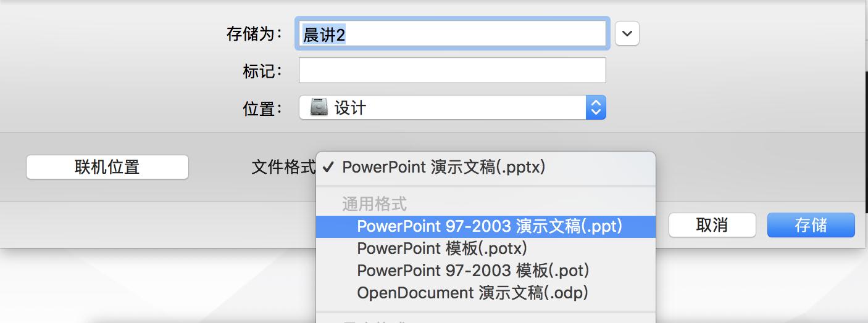The image size is (868, 323).
Task: Click the drive icon in the 位置 dropdown
Action: click(x=319, y=108)
